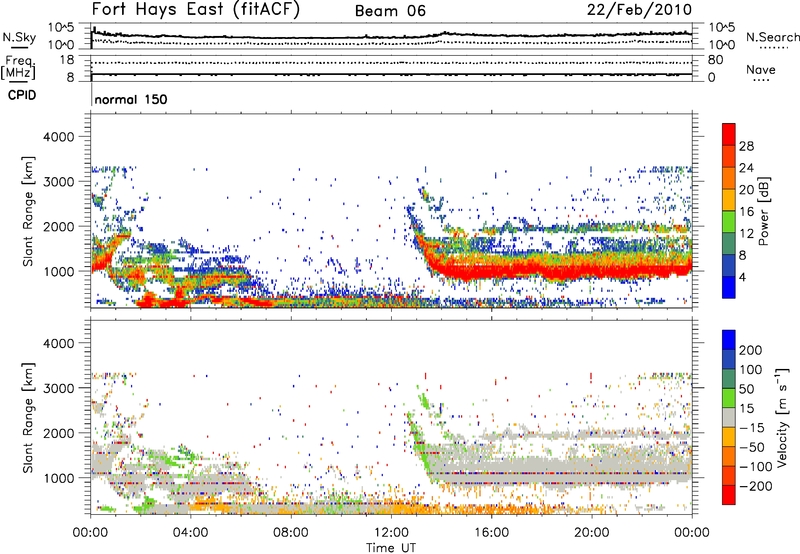Click the 'N.Search' legend label
This screenshot has width=800, height=554.
pyautogui.click(x=772, y=37)
